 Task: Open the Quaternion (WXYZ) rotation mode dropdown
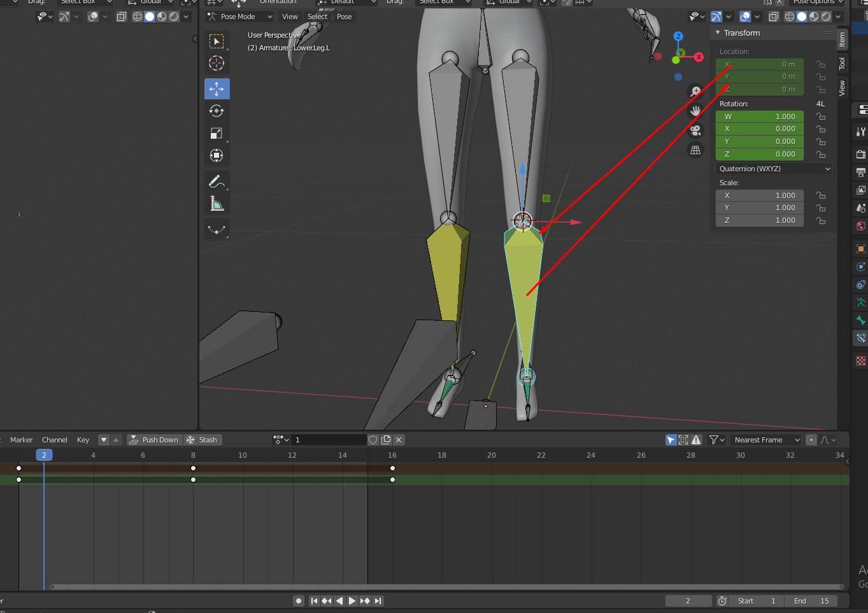coord(772,169)
